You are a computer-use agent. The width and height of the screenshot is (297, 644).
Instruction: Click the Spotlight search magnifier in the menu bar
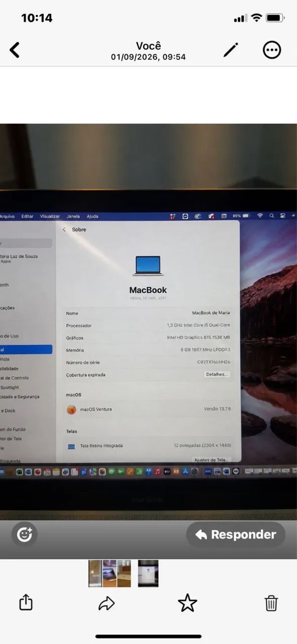pos(272,216)
